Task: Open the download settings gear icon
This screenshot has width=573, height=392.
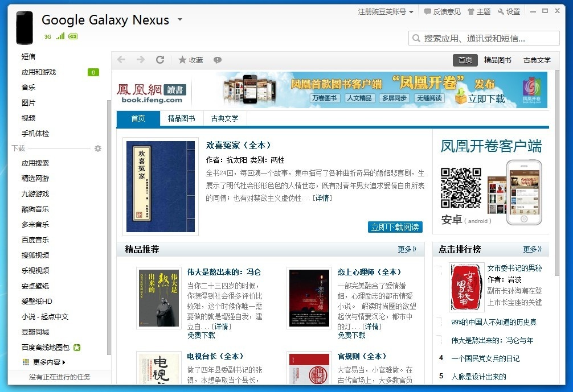Action: point(98,148)
